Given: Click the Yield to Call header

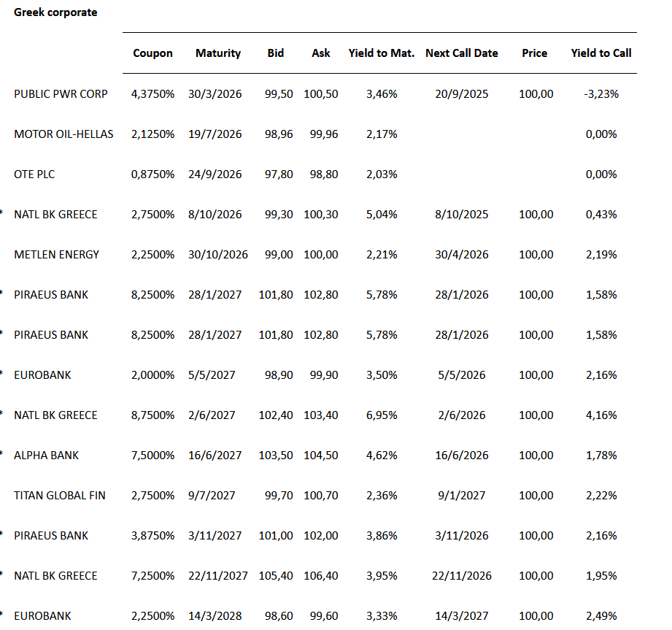Looking at the screenshot, I should (601, 53).
